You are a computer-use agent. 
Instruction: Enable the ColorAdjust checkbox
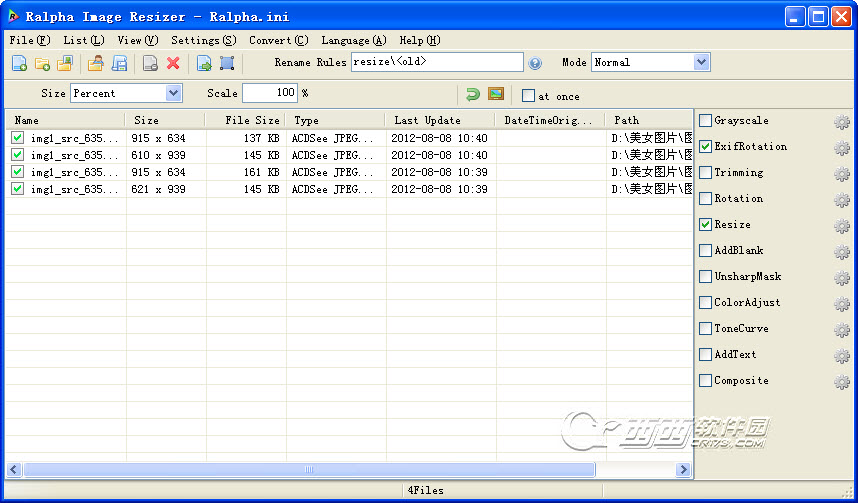click(706, 302)
